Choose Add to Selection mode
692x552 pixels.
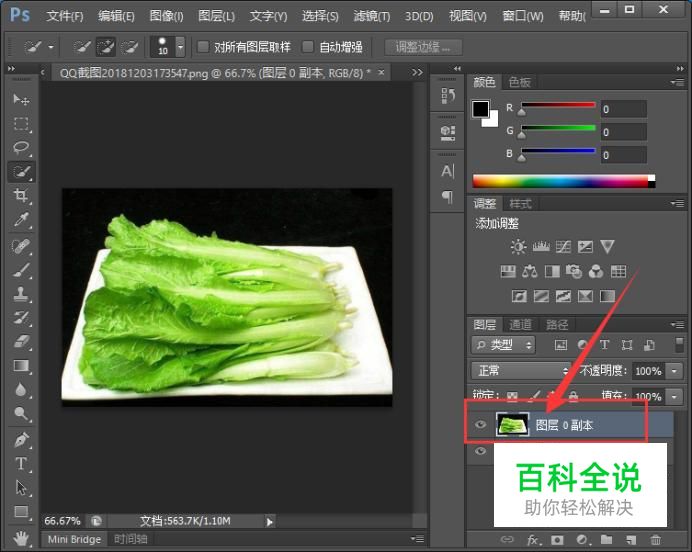[106, 46]
